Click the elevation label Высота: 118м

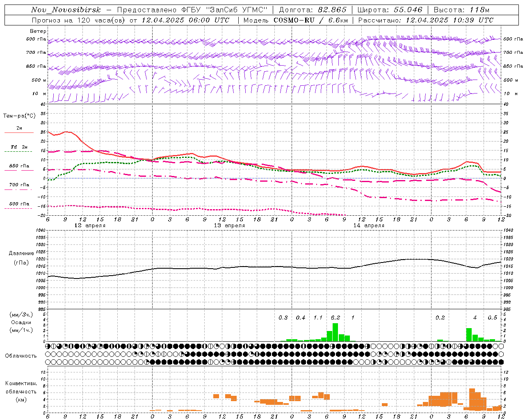[x=461, y=10]
